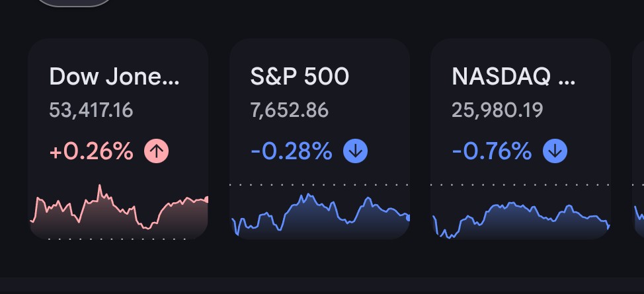Click the end dot of S&P chart

[407, 218]
